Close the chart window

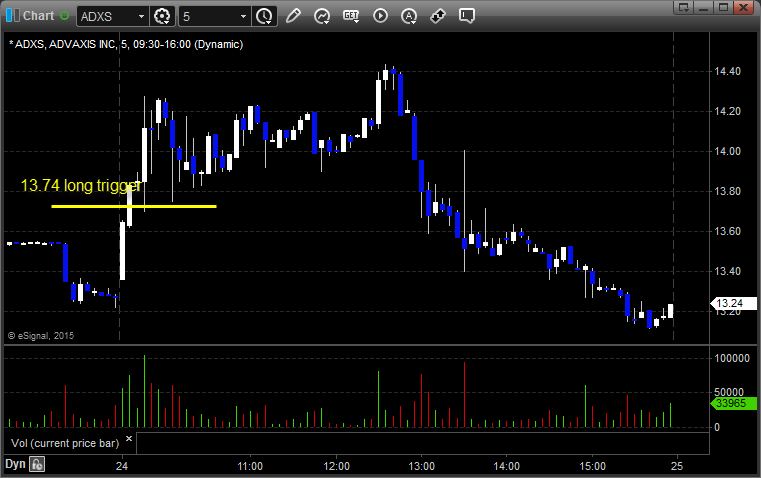pos(744,7)
